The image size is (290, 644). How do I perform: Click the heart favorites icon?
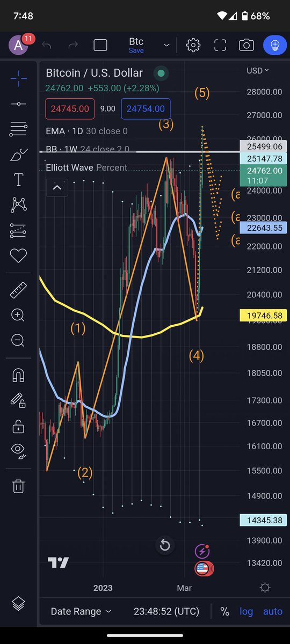[x=18, y=256]
